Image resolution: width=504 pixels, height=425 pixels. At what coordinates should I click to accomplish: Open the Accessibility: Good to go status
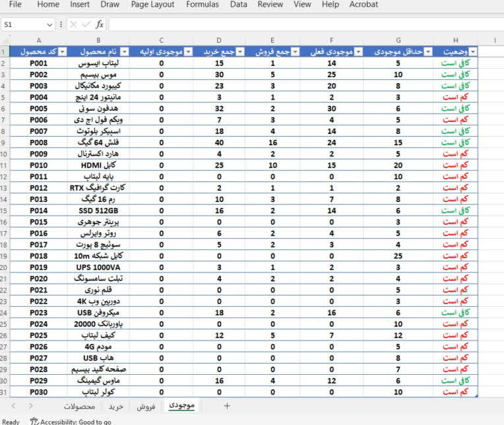click(x=71, y=422)
